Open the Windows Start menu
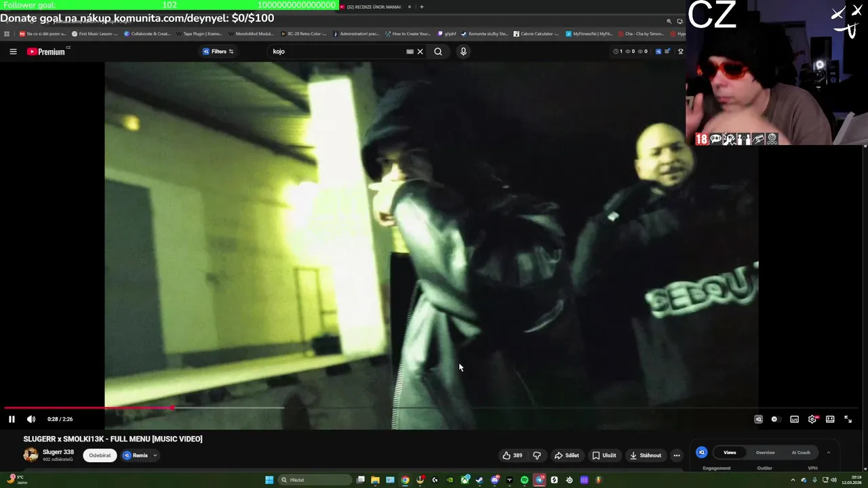 click(x=269, y=480)
